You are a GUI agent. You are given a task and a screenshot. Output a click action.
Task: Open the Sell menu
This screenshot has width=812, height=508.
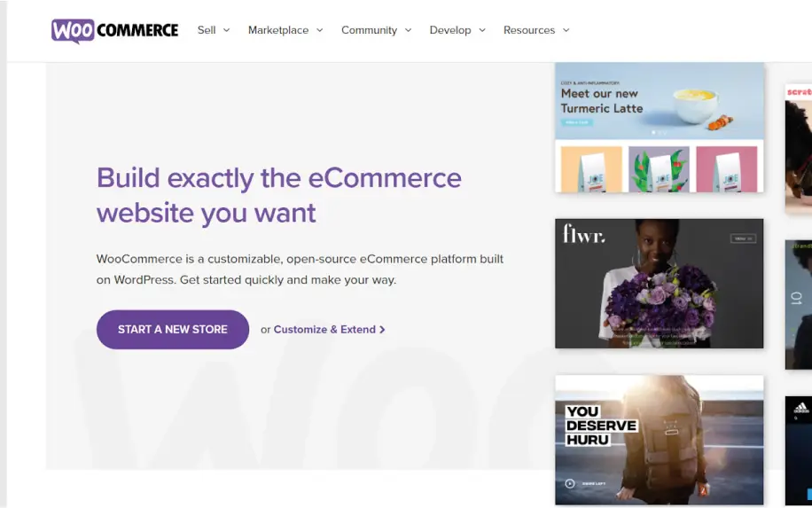click(x=207, y=30)
